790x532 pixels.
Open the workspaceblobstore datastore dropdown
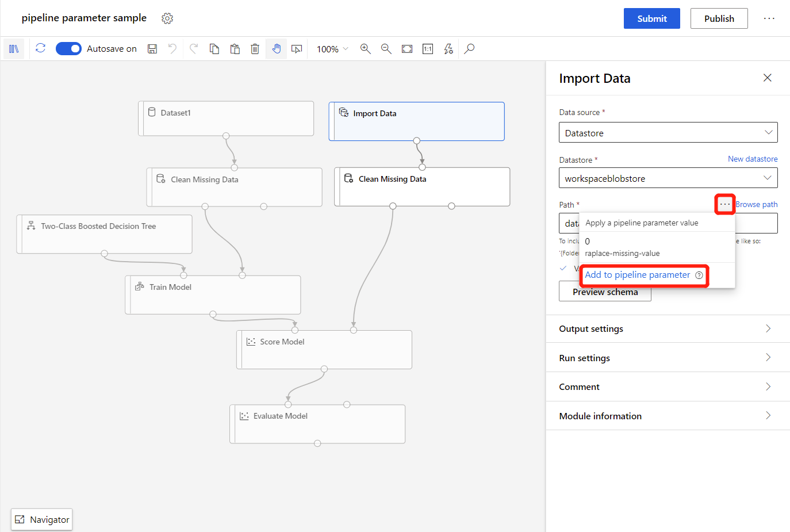click(x=668, y=178)
